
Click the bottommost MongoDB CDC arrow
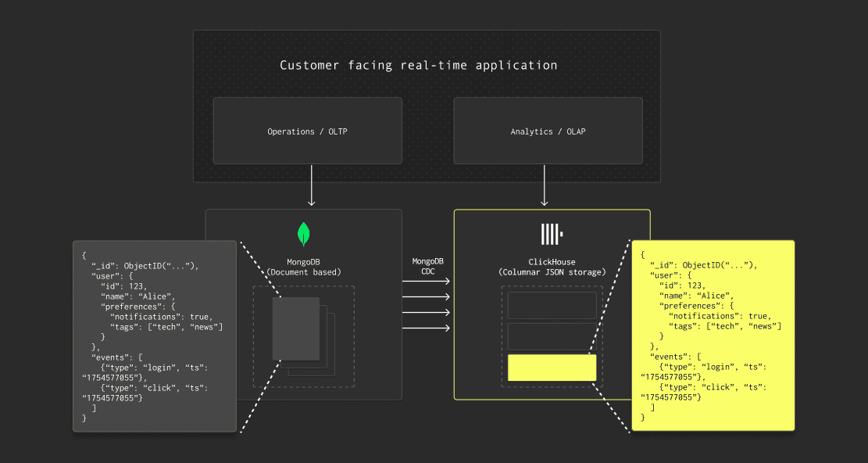click(x=427, y=327)
